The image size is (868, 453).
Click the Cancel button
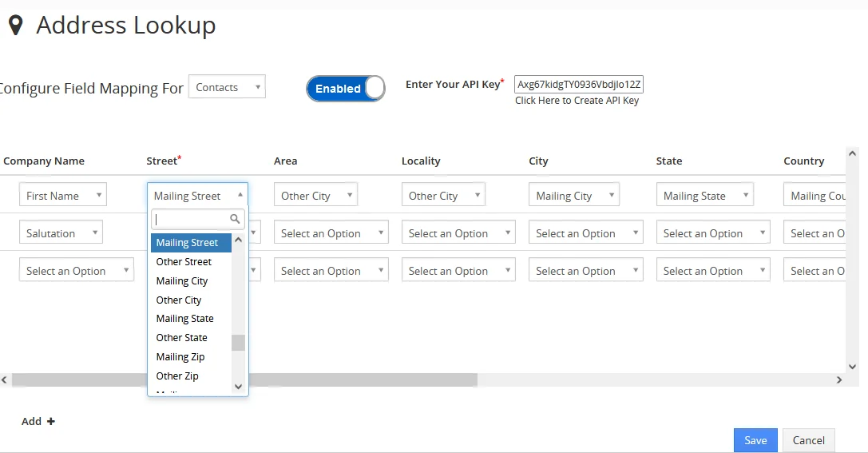click(x=808, y=440)
